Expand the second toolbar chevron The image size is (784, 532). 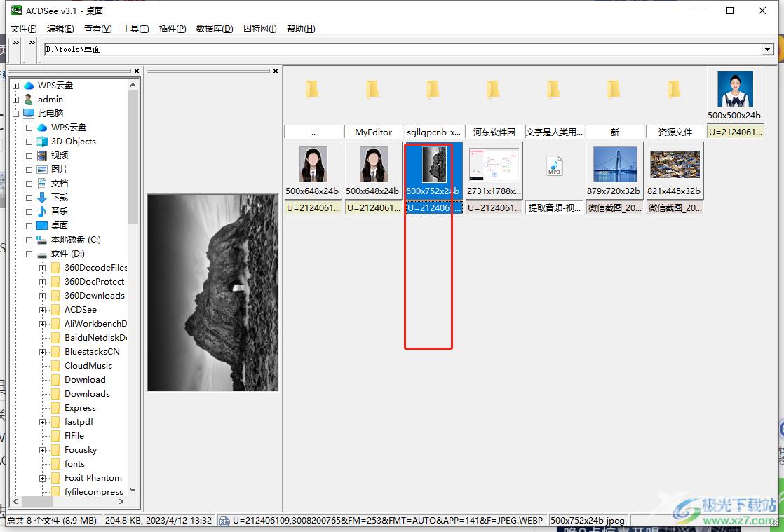pos(32,43)
